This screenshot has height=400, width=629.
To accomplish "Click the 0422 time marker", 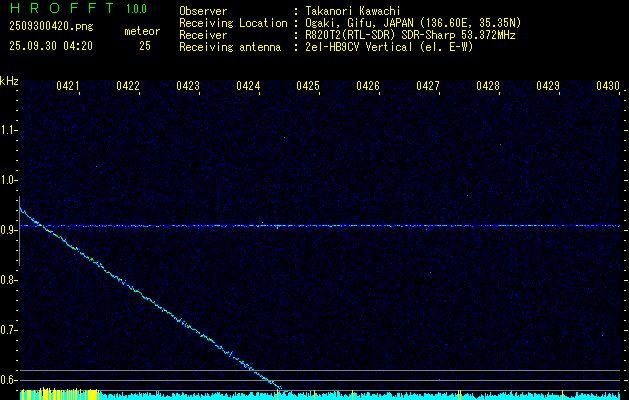I will pos(128,85).
